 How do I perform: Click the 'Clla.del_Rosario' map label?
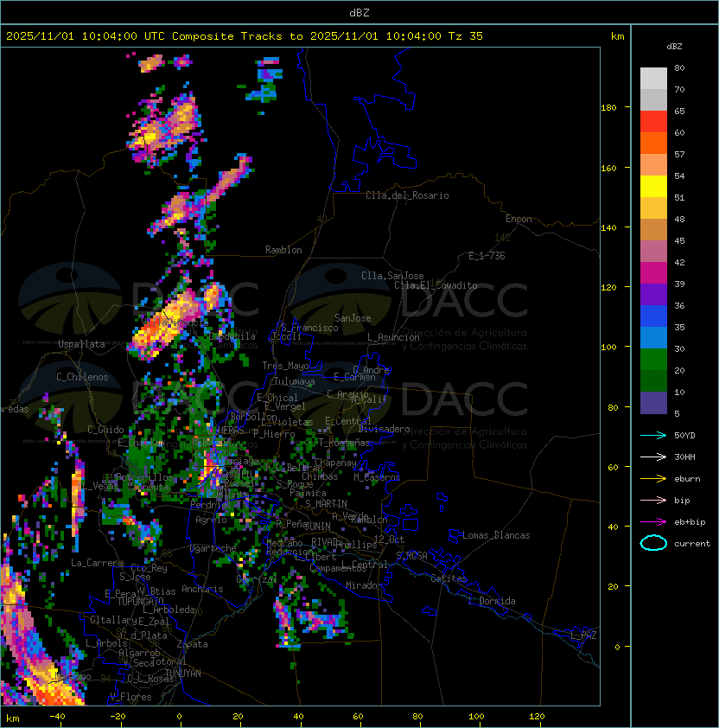[407, 195]
